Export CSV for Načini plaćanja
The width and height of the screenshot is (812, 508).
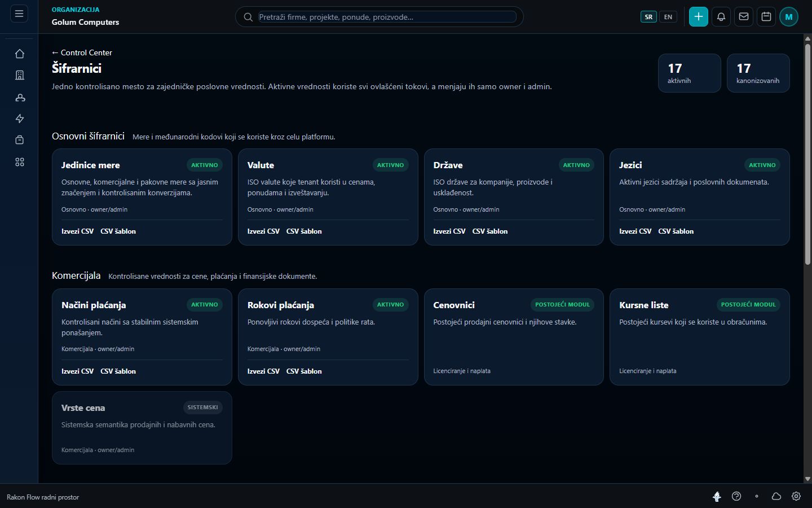coord(77,371)
